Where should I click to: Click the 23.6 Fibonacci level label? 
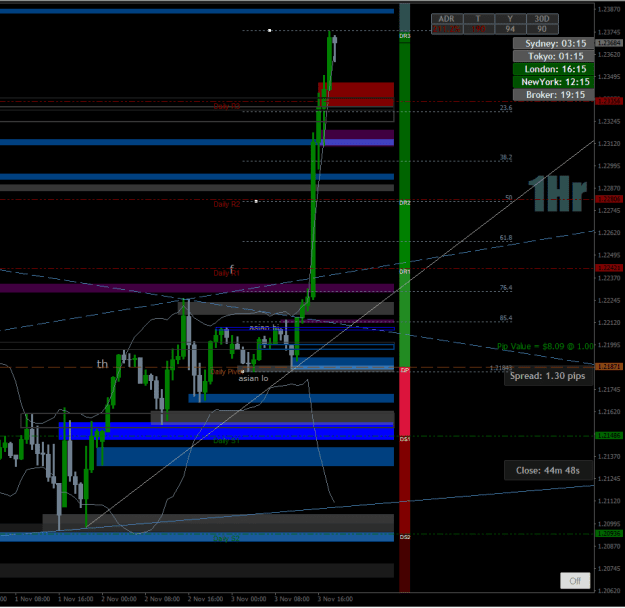coord(506,108)
